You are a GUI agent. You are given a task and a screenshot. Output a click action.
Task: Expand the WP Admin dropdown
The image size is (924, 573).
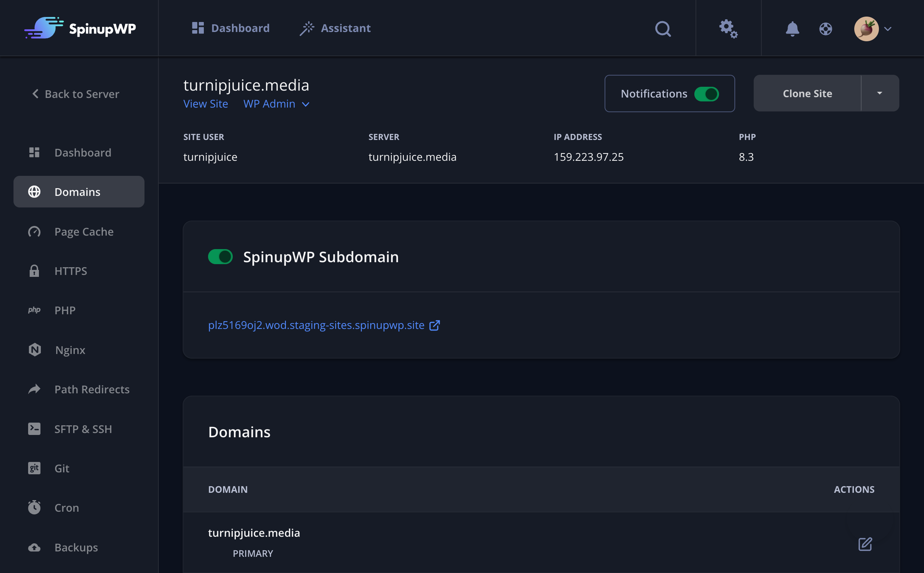pos(276,104)
